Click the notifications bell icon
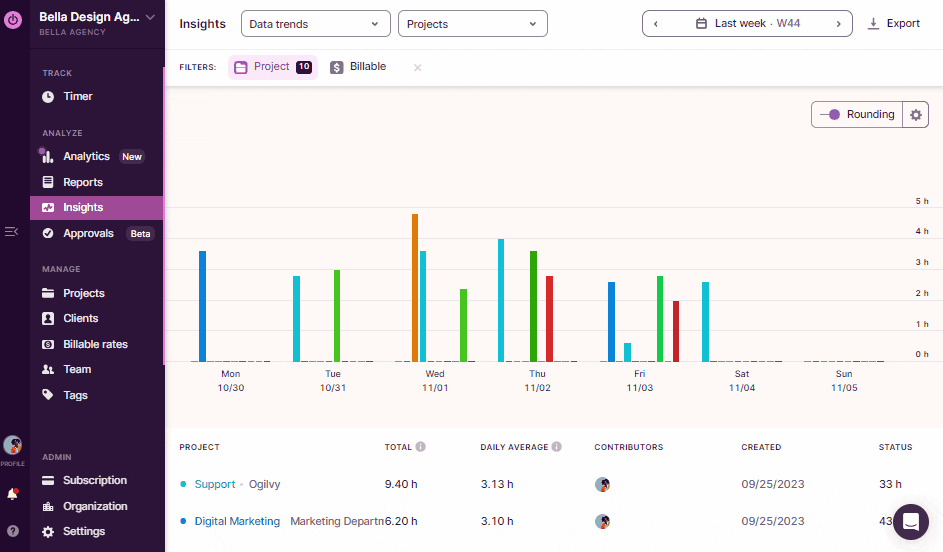 pyautogui.click(x=13, y=494)
